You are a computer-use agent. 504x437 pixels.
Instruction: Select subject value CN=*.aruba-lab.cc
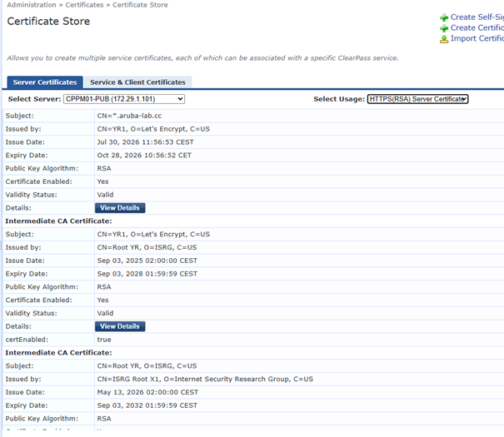[x=129, y=116]
